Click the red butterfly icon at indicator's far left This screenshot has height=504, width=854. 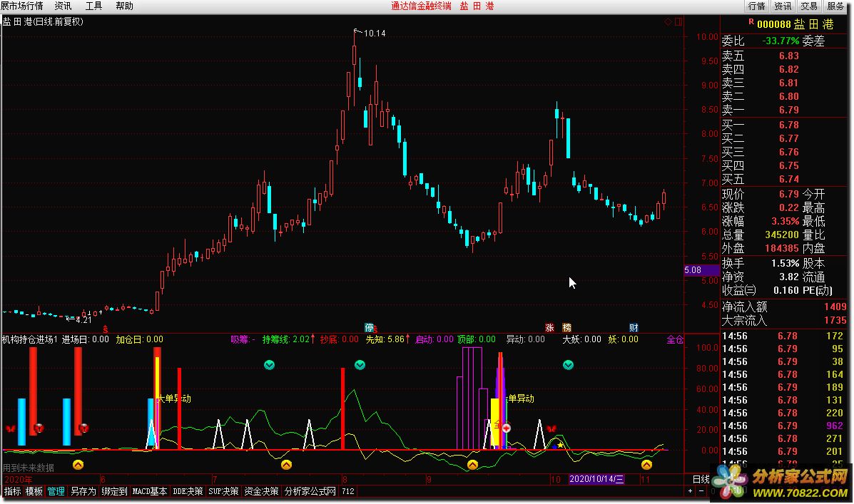(x=11, y=428)
